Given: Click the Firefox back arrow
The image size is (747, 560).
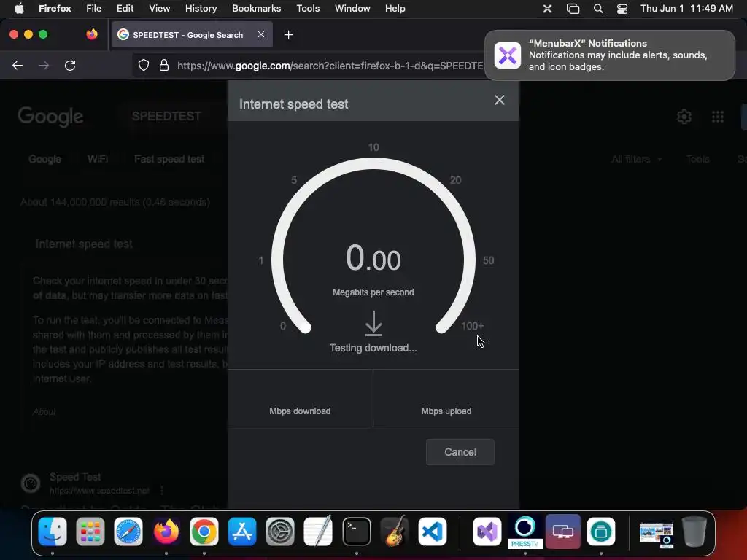Looking at the screenshot, I should pos(18,65).
